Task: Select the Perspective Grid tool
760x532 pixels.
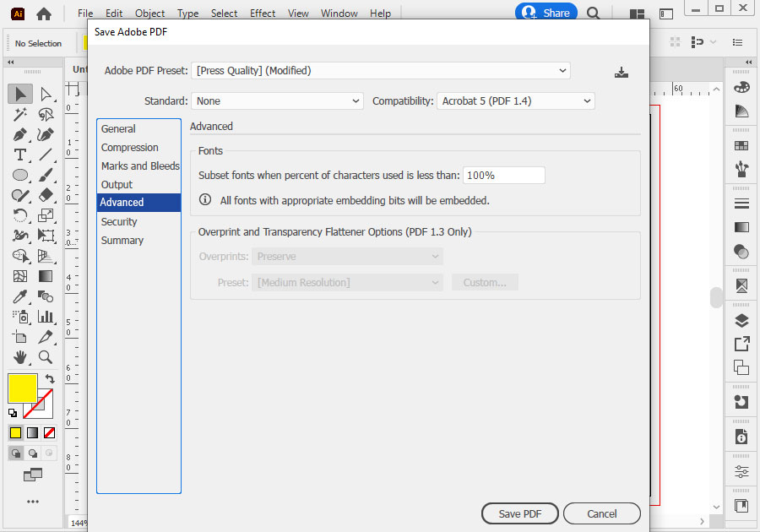Action: point(46,256)
